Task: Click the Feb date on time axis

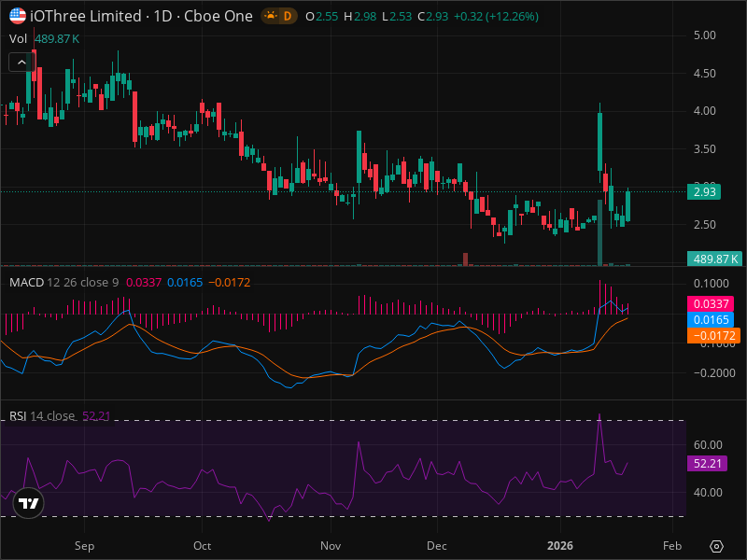Action: [671, 546]
